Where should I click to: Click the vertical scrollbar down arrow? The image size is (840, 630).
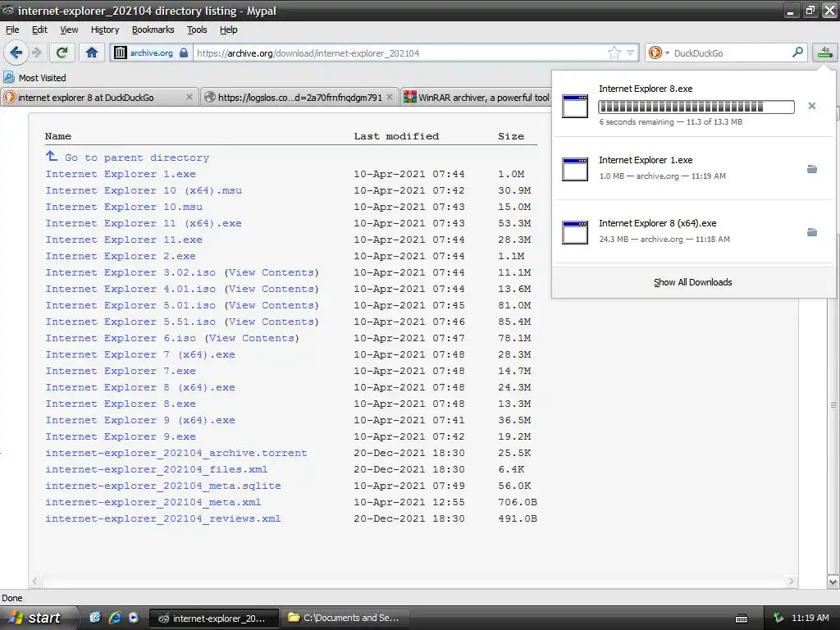[833, 582]
